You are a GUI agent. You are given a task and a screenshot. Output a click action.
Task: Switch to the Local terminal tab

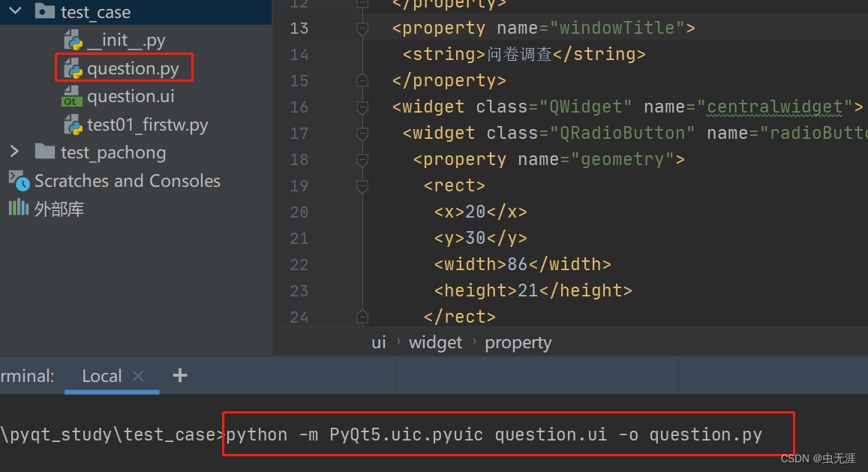click(x=102, y=376)
